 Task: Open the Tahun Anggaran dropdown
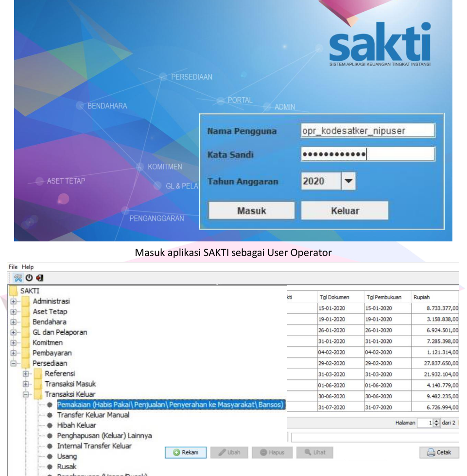(x=347, y=182)
